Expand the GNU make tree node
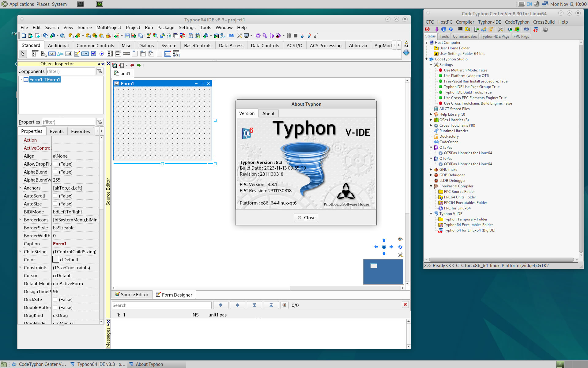This screenshot has width=588, height=368. point(431,170)
